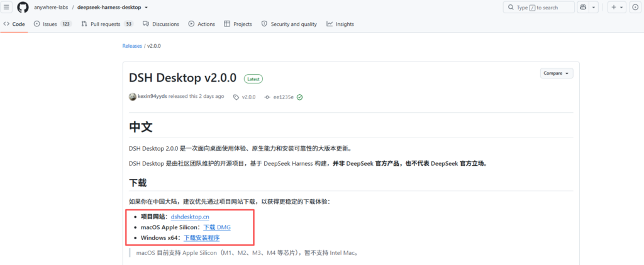Click the 下载 section heading
This screenshot has height=265, width=644.
click(x=138, y=183)
